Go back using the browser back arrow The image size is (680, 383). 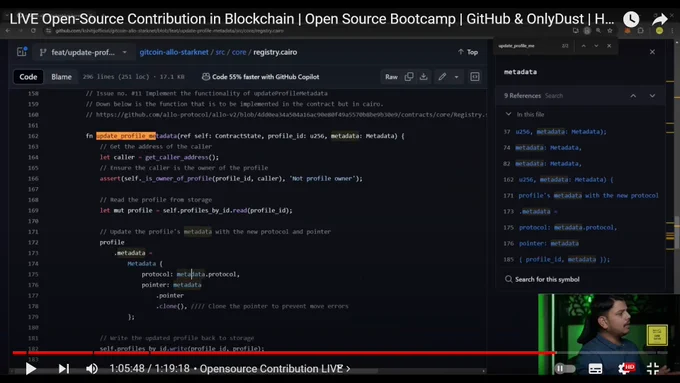coord(8,30)
